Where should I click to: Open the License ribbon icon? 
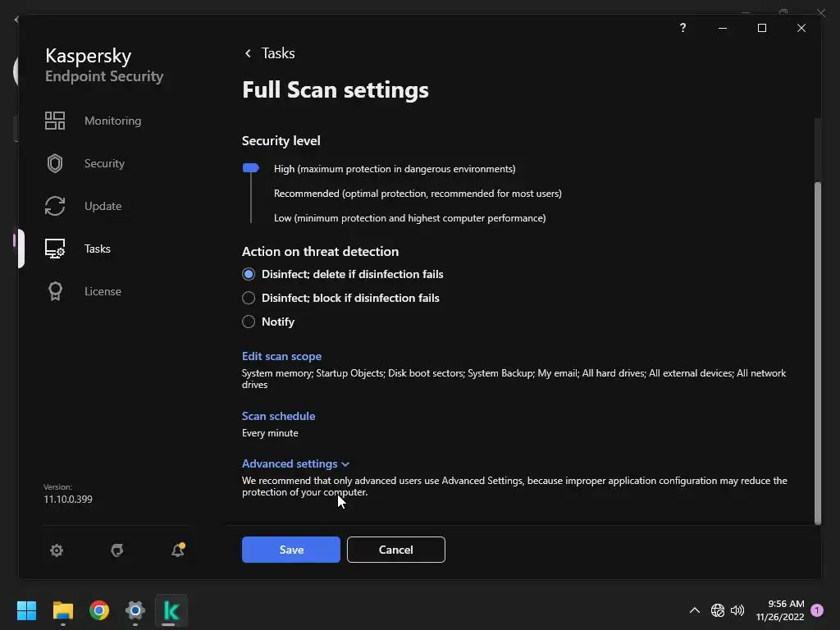(x=55, y=291)
